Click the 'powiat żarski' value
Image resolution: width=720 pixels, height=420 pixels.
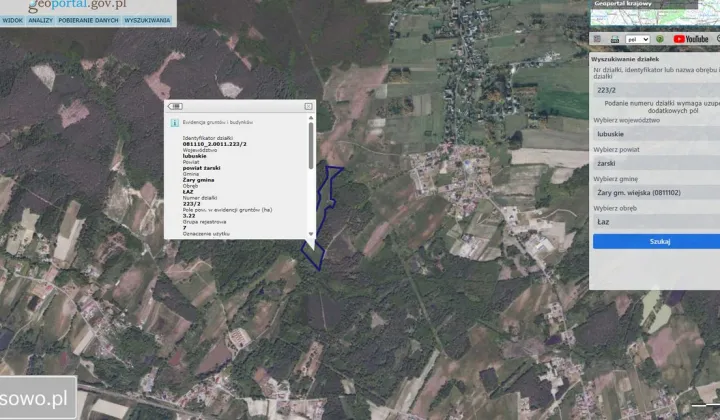[x=202, y=168]
